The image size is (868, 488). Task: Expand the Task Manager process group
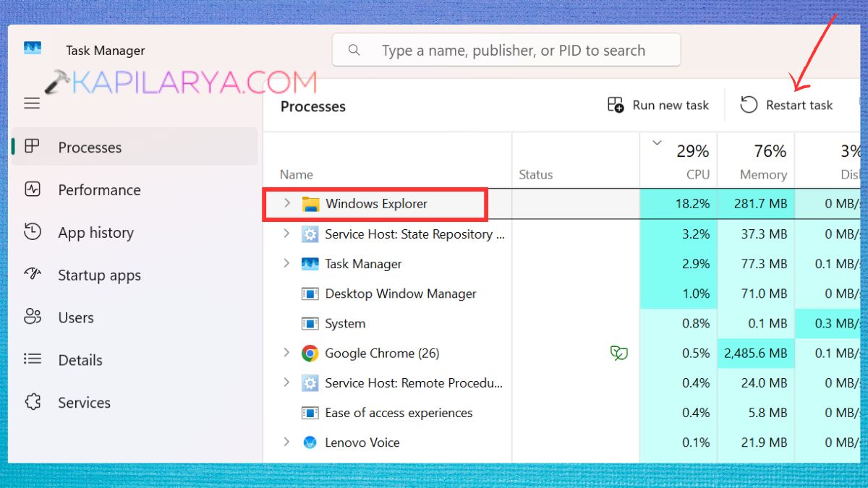tap(286, 263)
